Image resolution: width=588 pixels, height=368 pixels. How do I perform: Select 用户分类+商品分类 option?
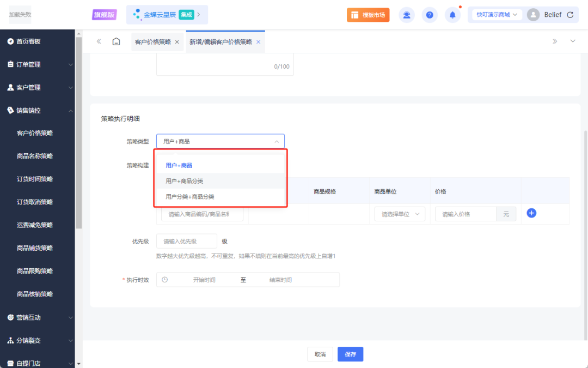tap(189, 197)
